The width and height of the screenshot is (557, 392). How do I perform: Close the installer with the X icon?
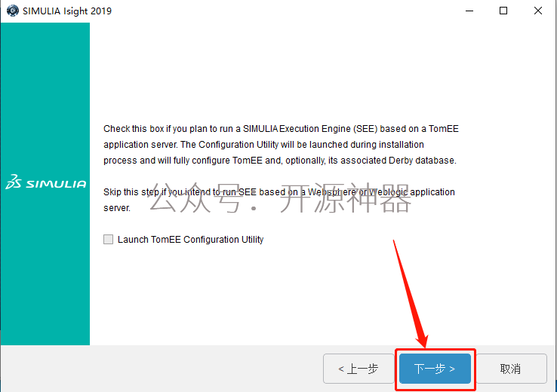pyautogui.click(x=538, y=11)
